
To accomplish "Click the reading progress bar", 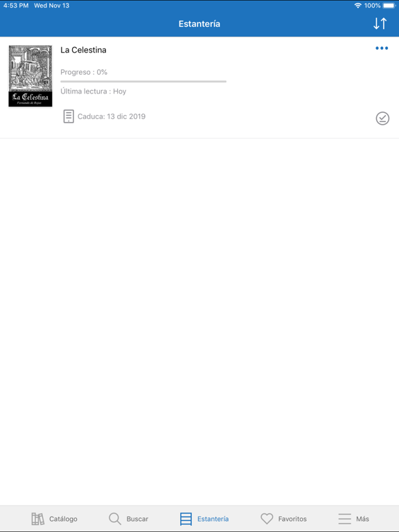I will point(143,82).
